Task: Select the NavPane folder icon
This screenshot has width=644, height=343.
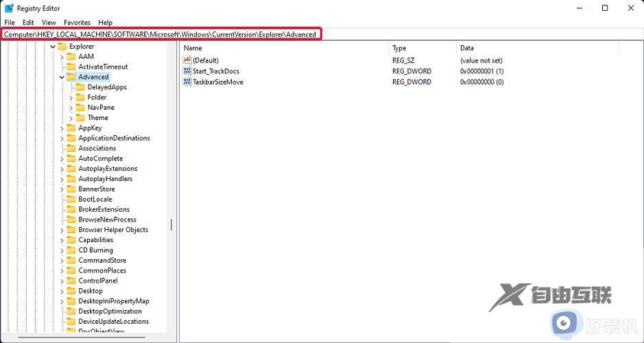Action: [80, 108]
